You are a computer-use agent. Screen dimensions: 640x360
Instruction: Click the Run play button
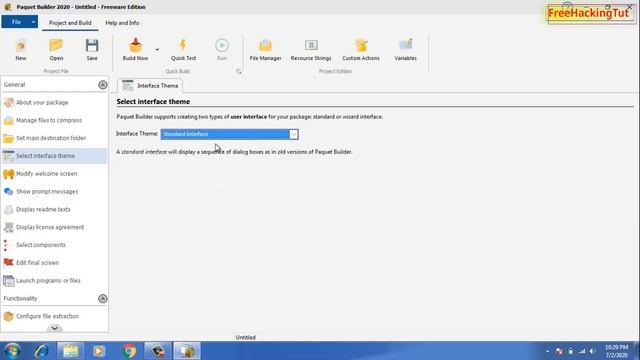(222, 49)
